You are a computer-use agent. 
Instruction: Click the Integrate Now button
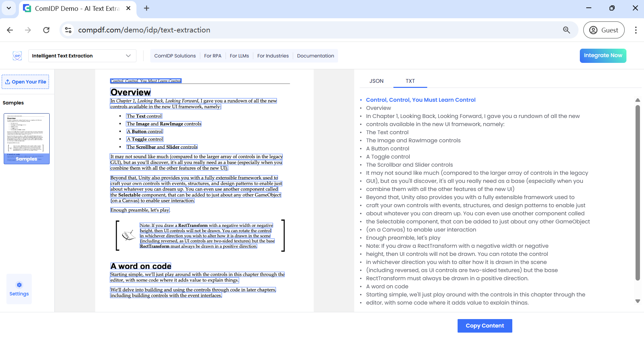tap(603, 56)
